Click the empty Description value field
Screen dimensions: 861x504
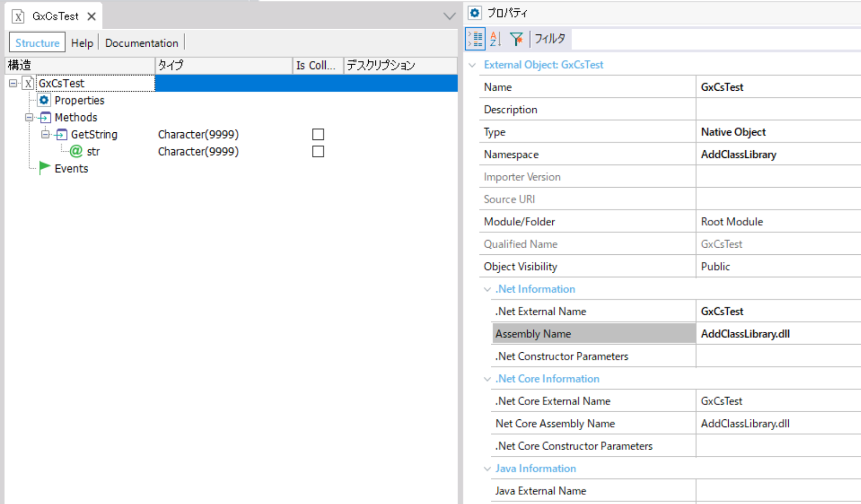(778, 110)
